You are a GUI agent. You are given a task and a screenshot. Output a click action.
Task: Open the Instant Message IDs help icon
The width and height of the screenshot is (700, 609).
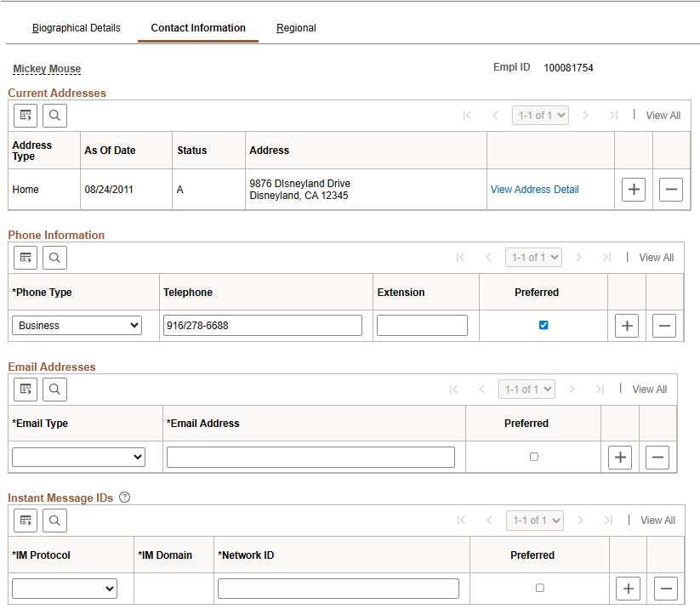[125, 498]
